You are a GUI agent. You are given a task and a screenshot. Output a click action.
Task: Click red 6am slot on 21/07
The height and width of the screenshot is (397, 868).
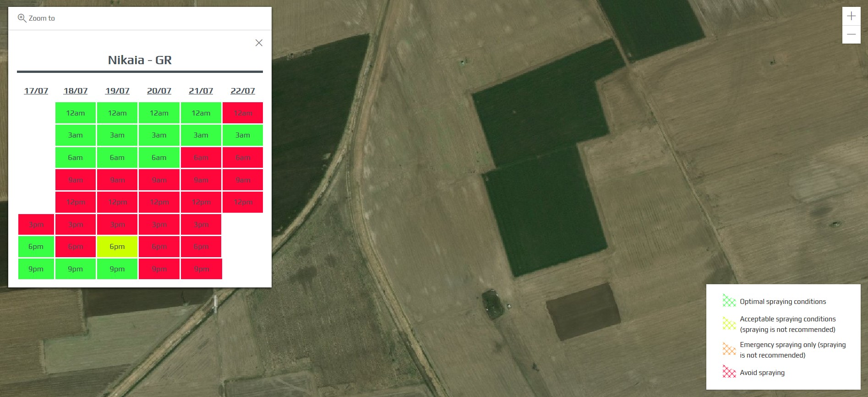[201, 158]
